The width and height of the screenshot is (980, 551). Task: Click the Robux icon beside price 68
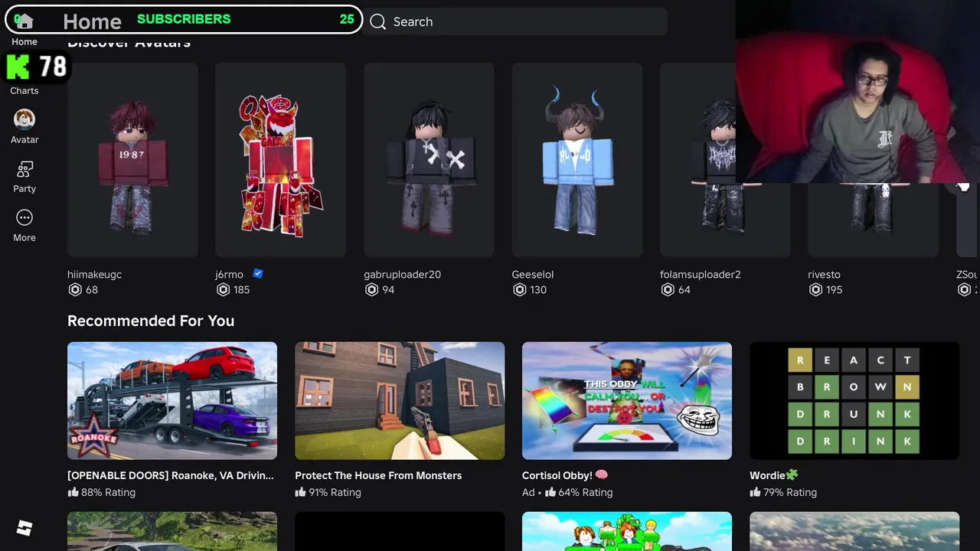(75, 289)
